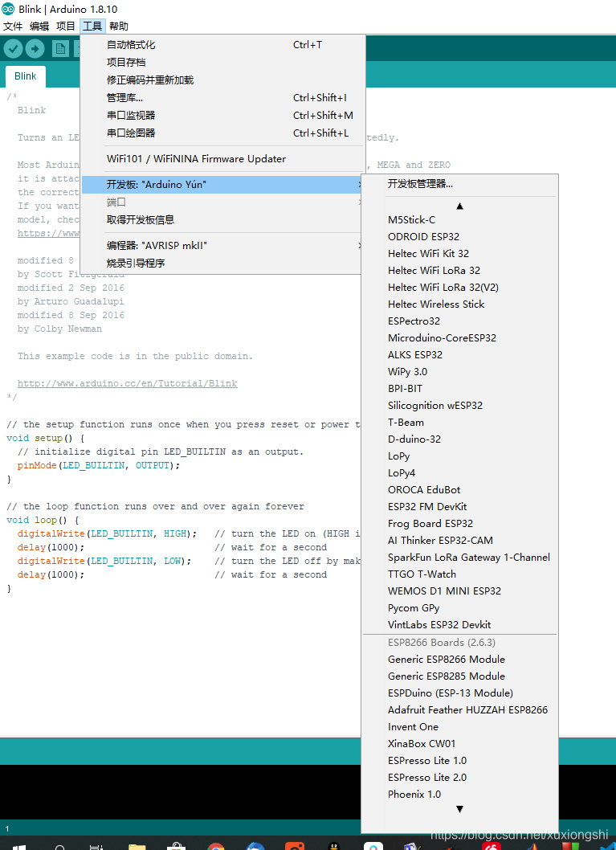
Task: Open 开发板管理器... boards manager
Action: (460, 184)
